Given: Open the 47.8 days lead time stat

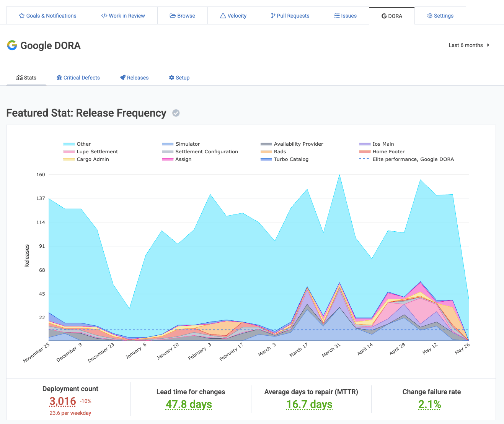Looking at the screenshot, I should [189, 405].
